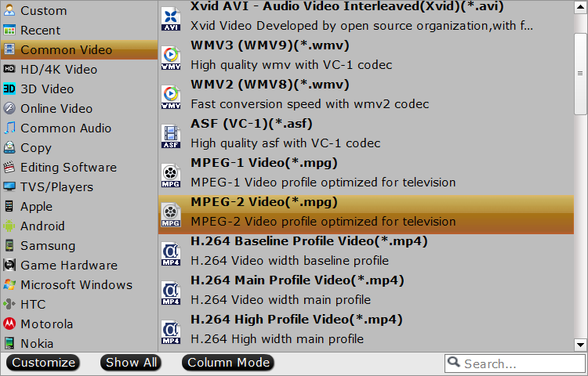
Task: Click the ASF (VC-1) format icon
Action: 171,135
